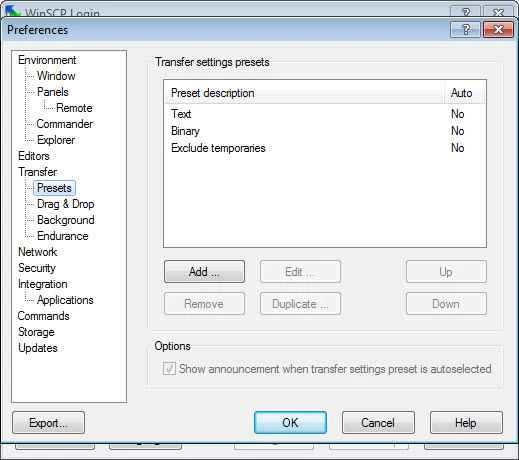
Task: Select the Window tree item
Action: tap(56, 76)
